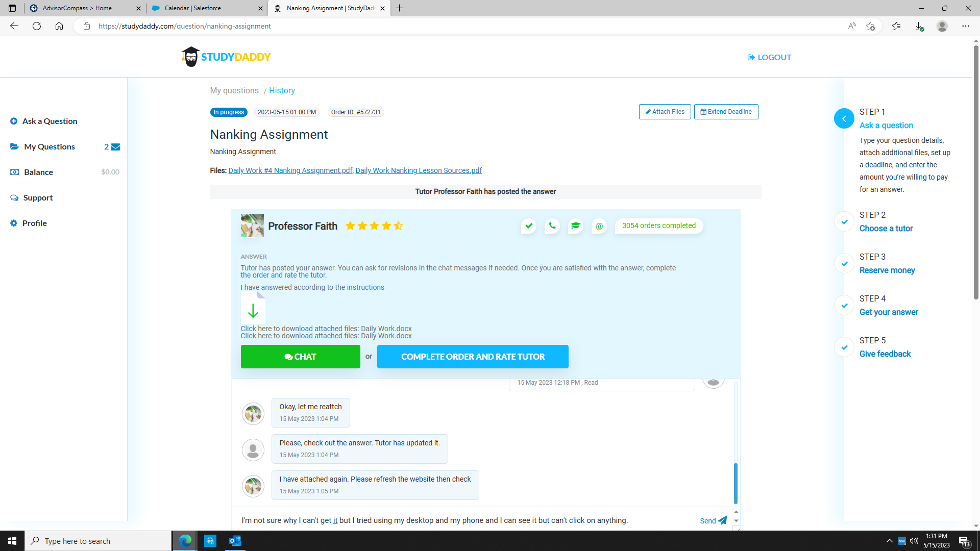Click the graduation cap badge icon

click(x=575, y=226)
